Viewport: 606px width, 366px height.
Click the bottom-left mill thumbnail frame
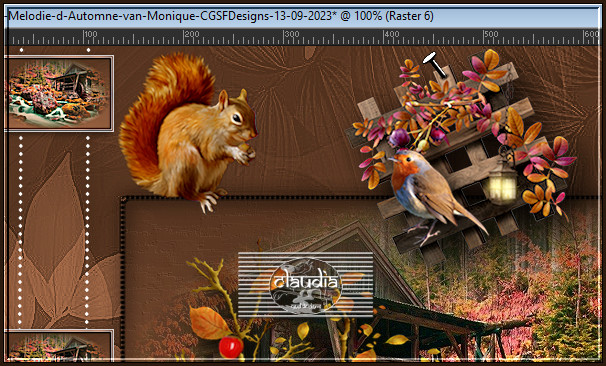click(59, 345)
